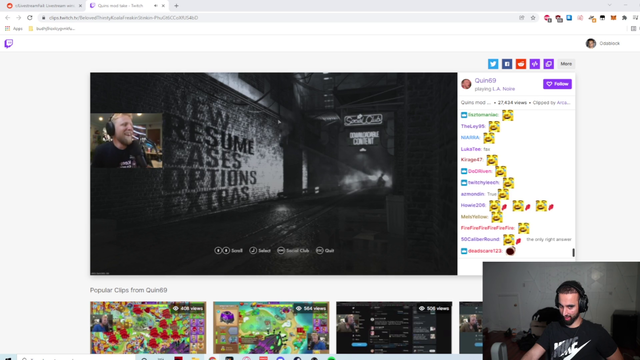Open the Apps bookmarks shortcut
This screenshot has height=360, width=640.
13,29
